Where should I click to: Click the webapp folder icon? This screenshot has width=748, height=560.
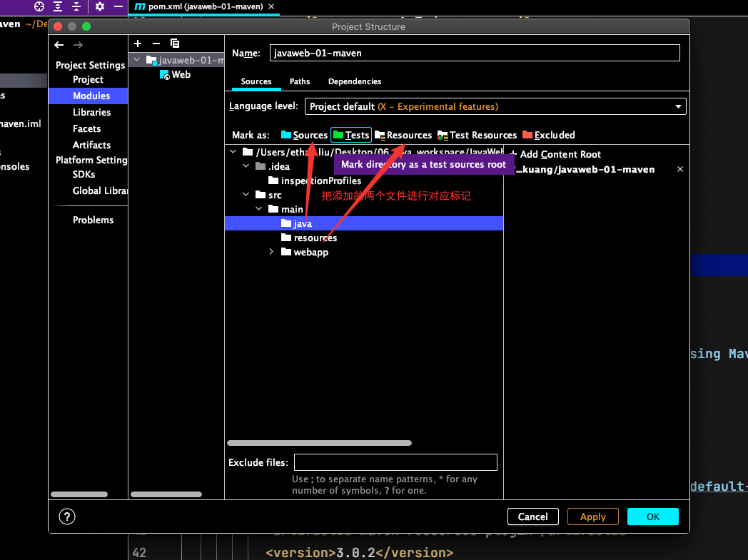tap(286, 252)
